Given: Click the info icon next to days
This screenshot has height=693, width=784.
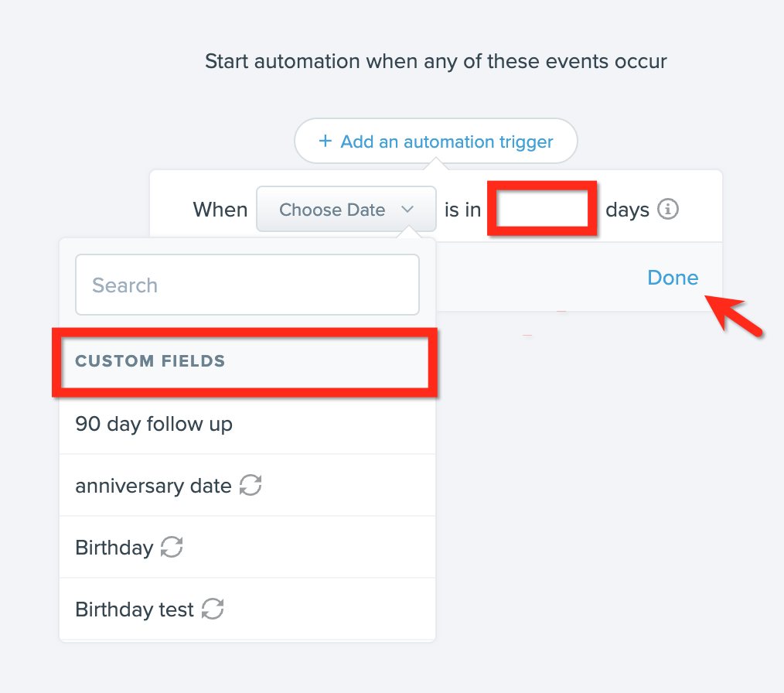Looking at the screenshot, I should point(667,209).
